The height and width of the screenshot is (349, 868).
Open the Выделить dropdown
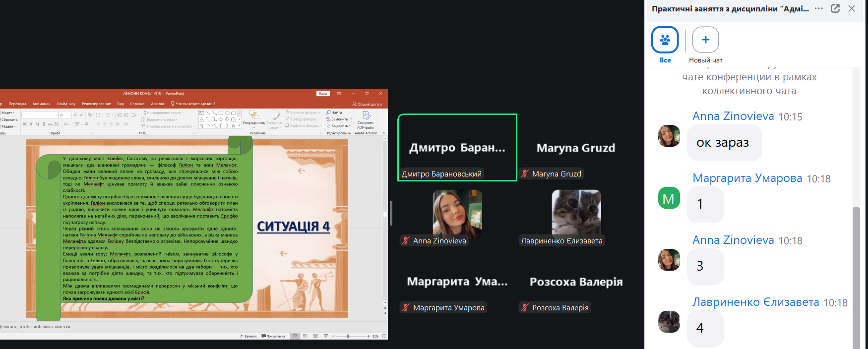[x=339, y=126]
